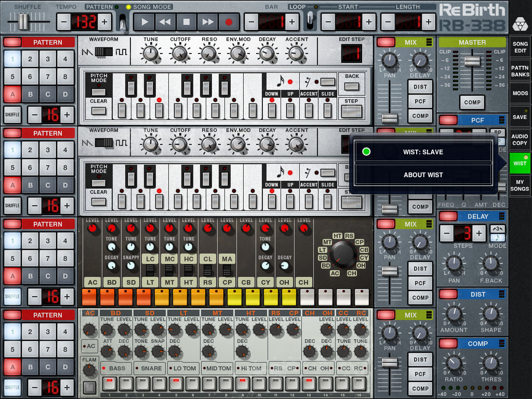Select the straight-note delay mode icon

pyautogui.click(x=497, y=237)
